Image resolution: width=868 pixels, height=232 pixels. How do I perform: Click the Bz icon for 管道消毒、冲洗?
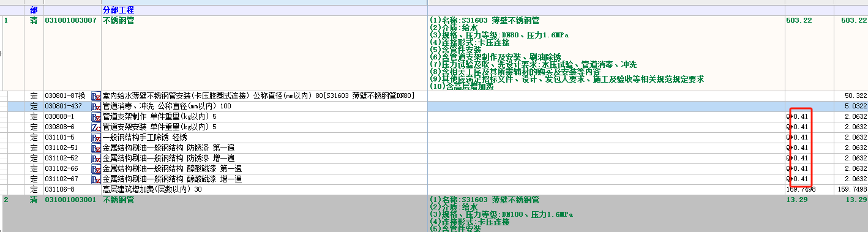pyautogui.click(x=95, y=107)
